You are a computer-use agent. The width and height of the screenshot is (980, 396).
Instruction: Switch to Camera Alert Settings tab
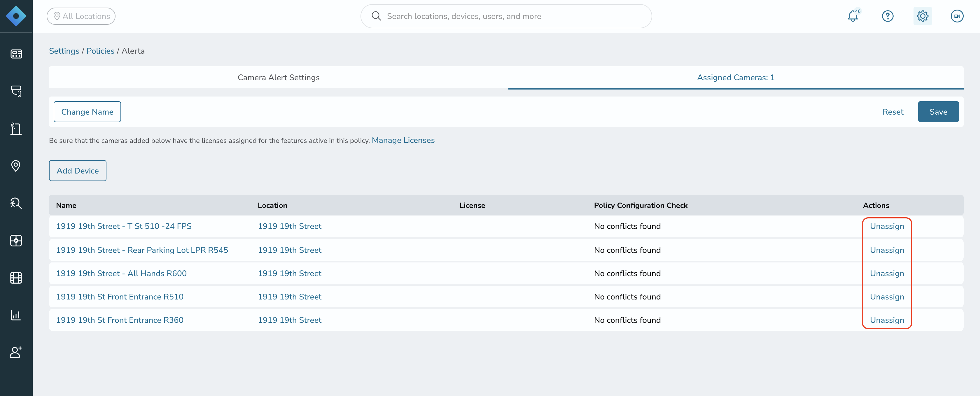click(279, 78)
